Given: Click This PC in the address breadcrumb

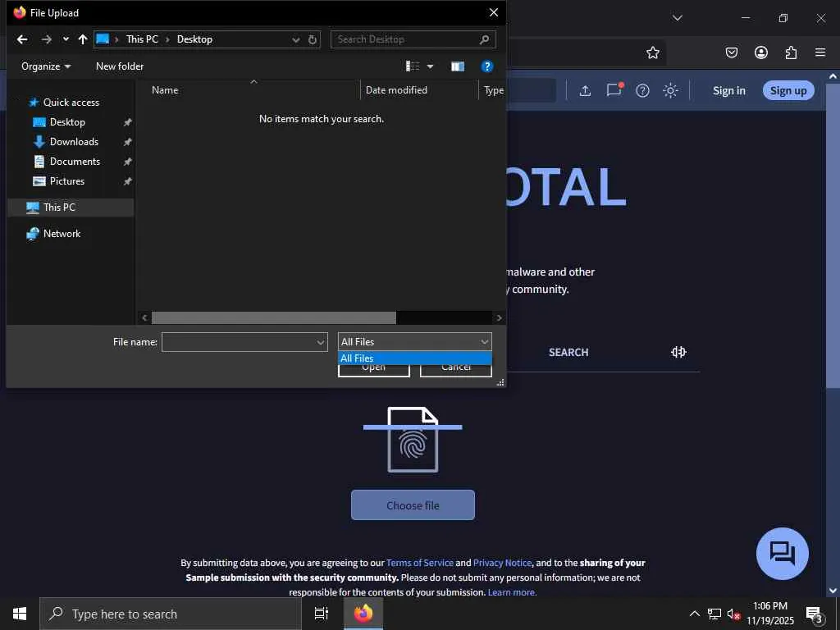Looking at the screenshot, I should pyautogui.click(x=142, y=39).
